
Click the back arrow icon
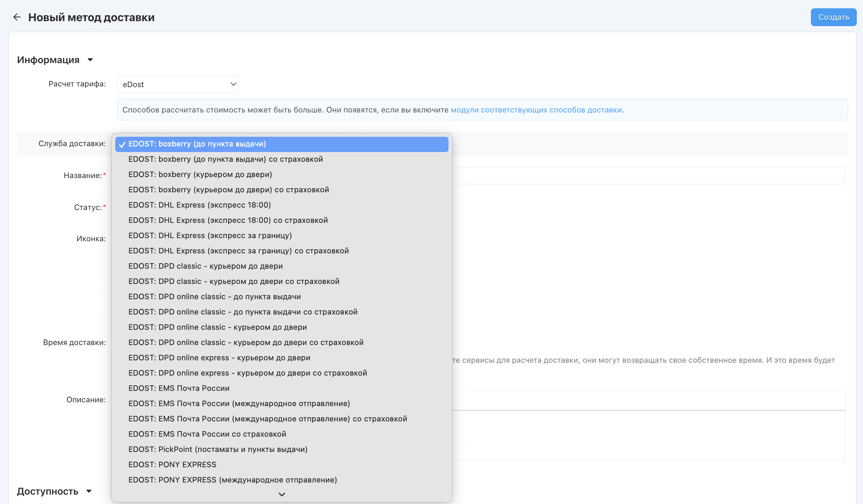point(17,17)
